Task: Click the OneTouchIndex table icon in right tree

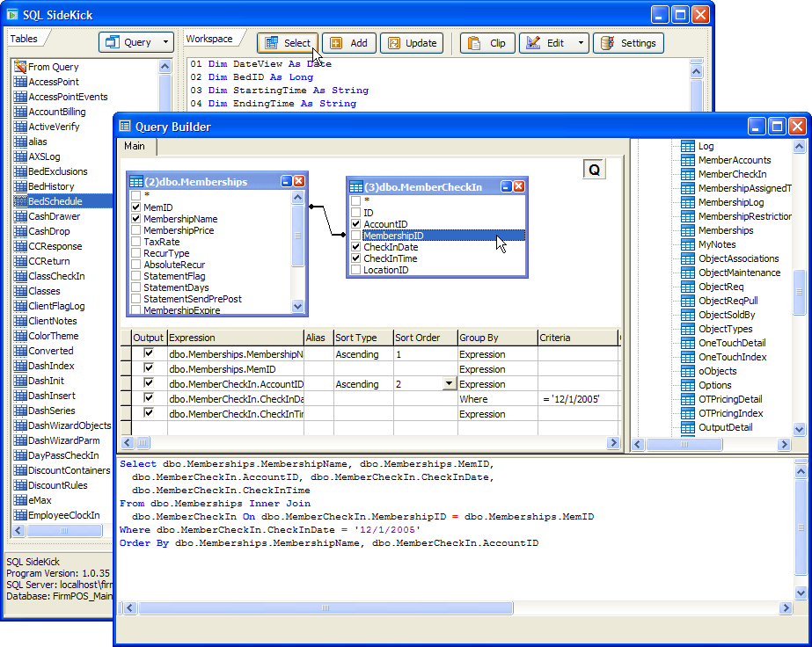Action: pyautogui.click(x=688, y=357)
